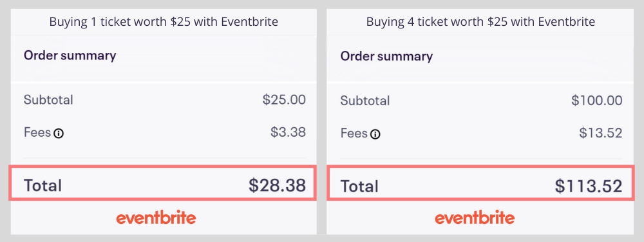This screenshot has width=644, height=242.
Task: Click the Subtotal label in right panel
Action: pos(365,101)
